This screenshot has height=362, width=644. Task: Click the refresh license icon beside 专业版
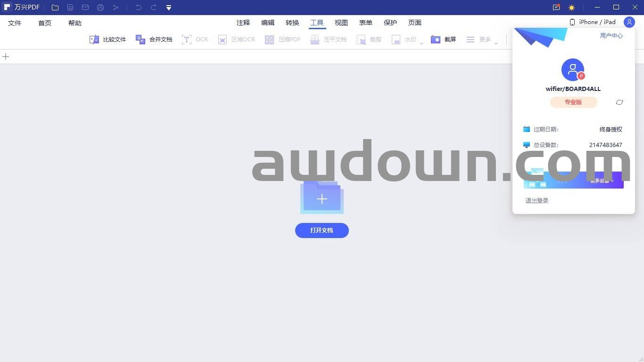tap(619, 102)
